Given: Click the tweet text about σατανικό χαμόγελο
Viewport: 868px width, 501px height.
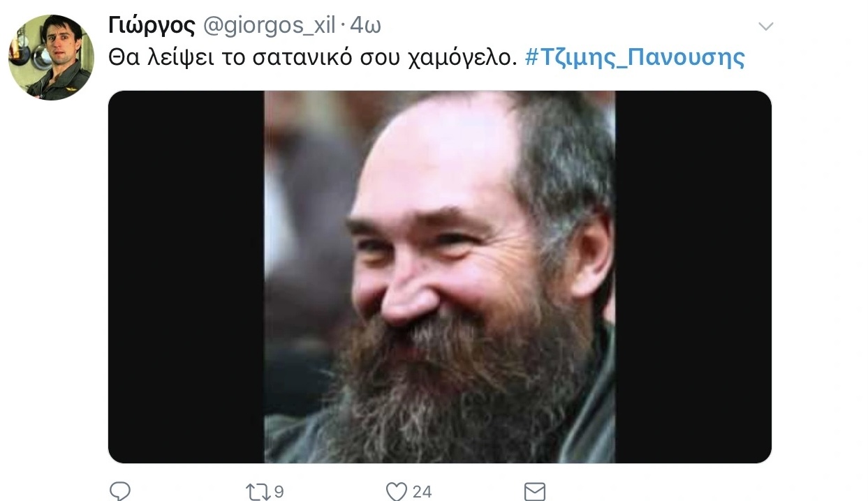Looking at the screenshot, I should click(313, 58).
